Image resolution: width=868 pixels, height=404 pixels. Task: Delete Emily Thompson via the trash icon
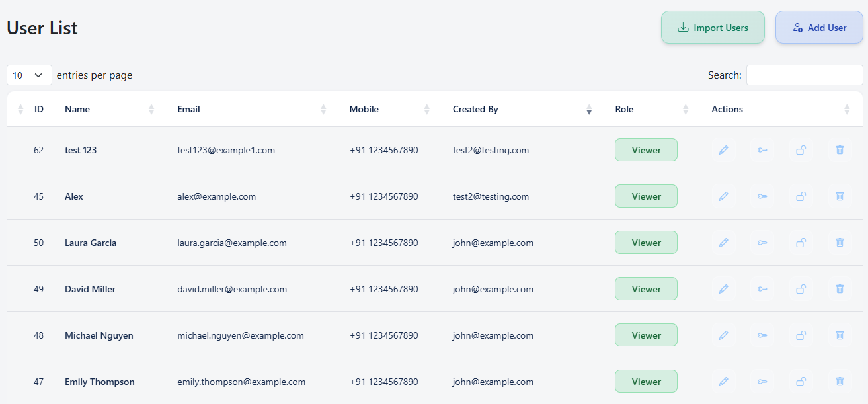coord(840,382)
